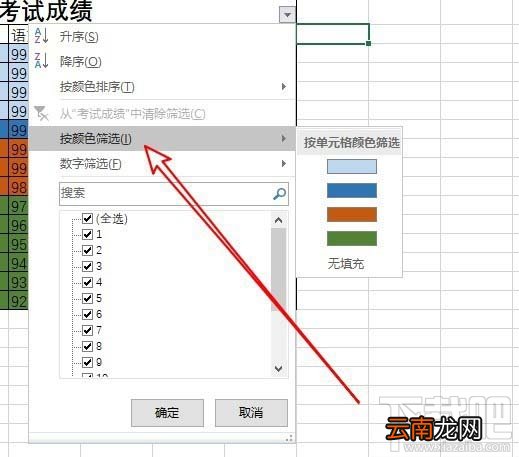
Task: Select the selected empty cell with green border
Action: point(333,34)
